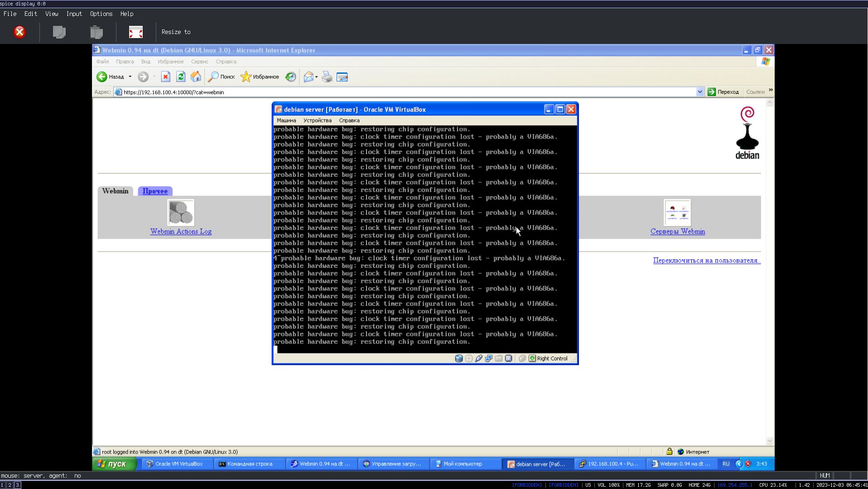Click the network adapters icon in VirtualBox

[x=489, y=358]
